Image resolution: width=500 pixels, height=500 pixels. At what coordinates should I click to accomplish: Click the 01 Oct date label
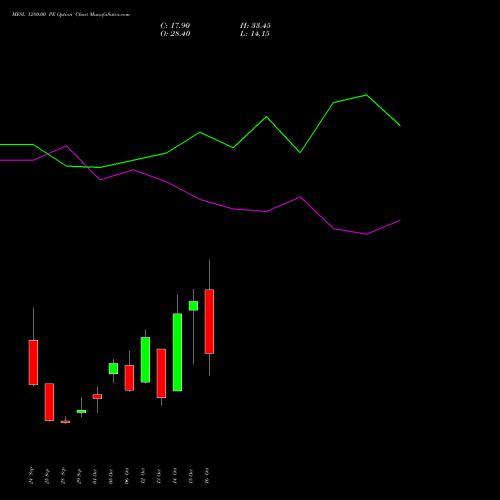95,476
